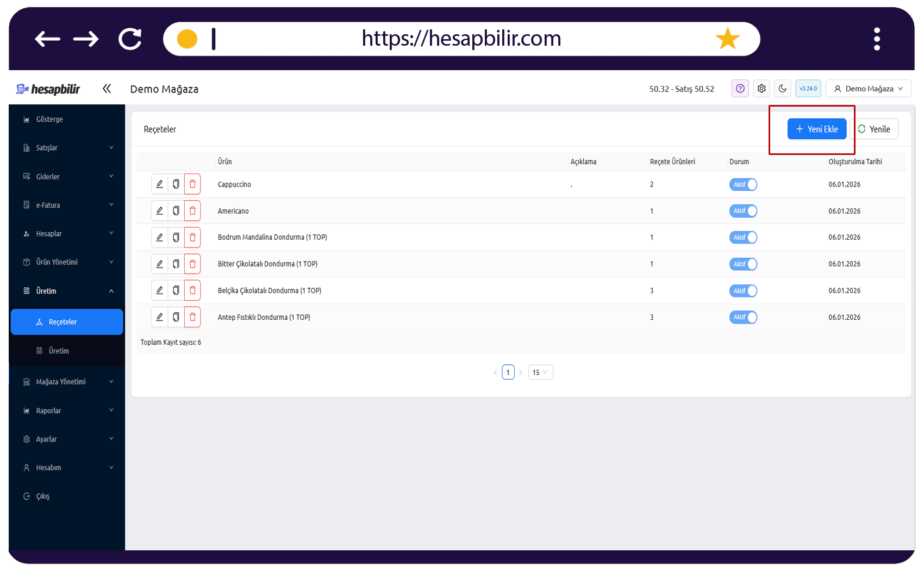Toggle Aktif switch for Cappuccino
Image resolution: width=924 pixels, height=571 pixels.
pos(743,184)
